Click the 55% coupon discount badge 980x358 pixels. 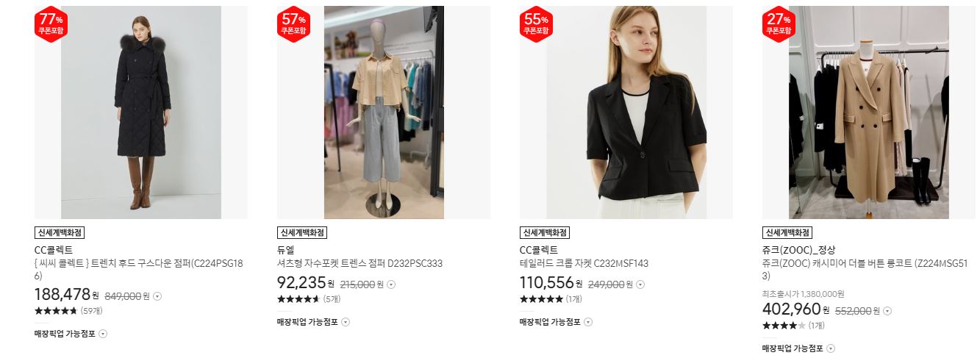pos(536,24)
